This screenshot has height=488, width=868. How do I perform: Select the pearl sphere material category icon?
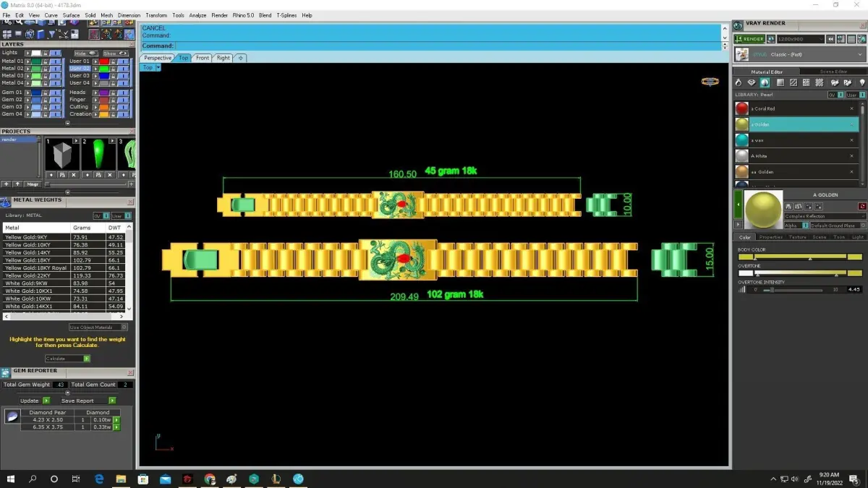point(765,83)
